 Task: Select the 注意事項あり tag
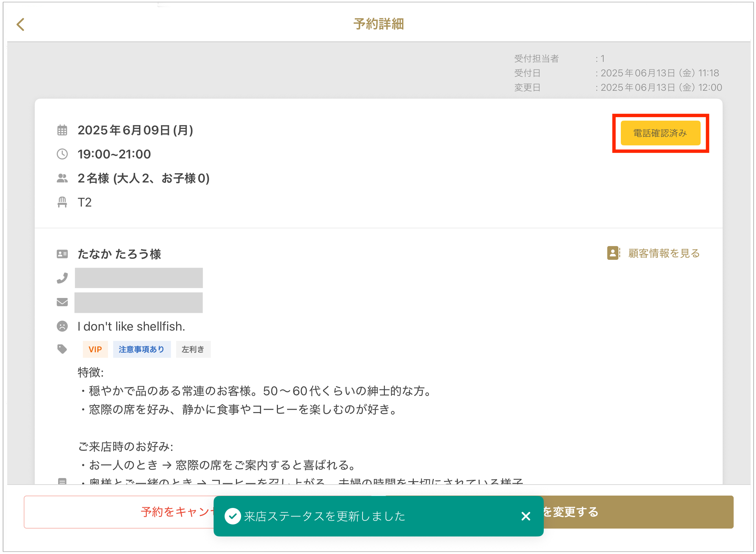[141, 350]
